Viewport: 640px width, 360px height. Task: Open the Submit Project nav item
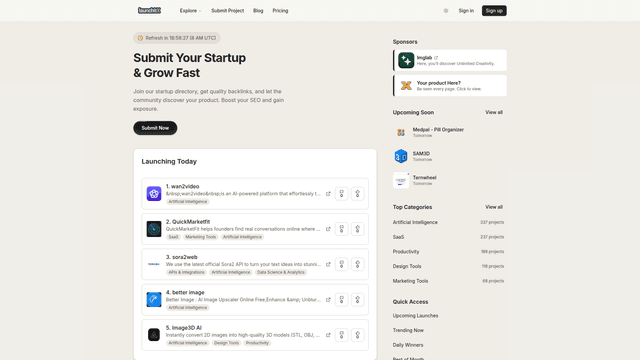(x=227, y=11)
